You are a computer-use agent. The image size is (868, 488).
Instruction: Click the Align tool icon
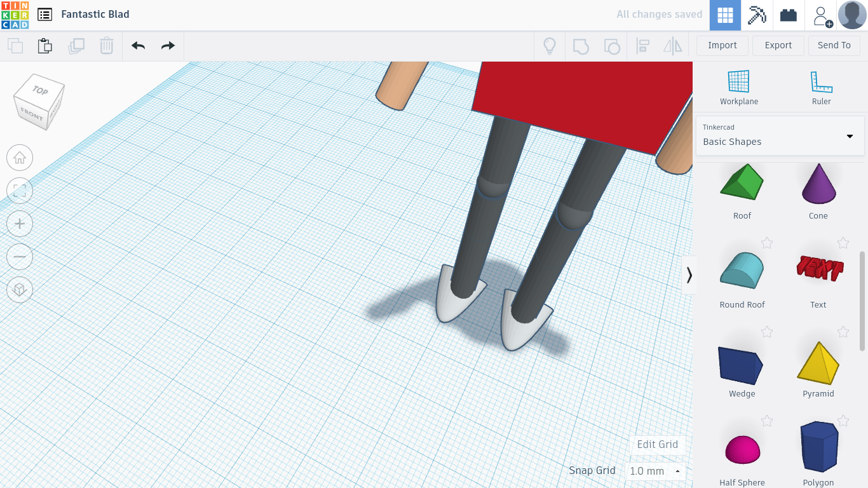(642, 46)
